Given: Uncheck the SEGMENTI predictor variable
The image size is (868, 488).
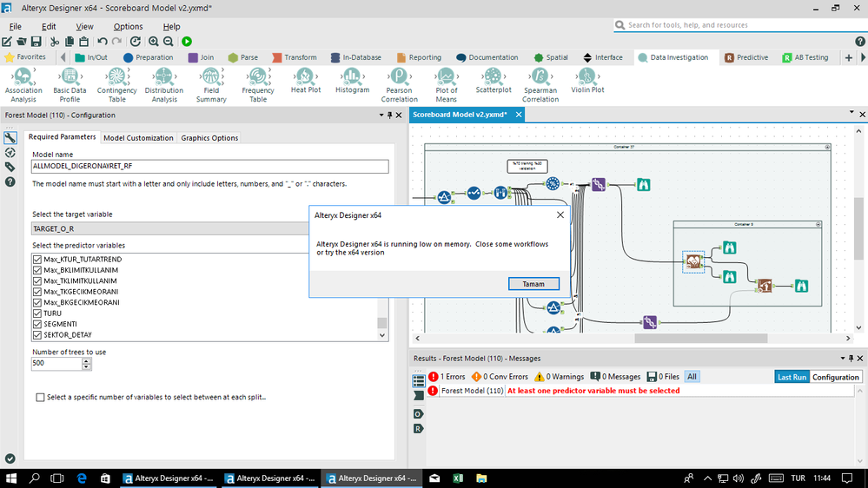Looking at the screenshot, I should point(37,324).
